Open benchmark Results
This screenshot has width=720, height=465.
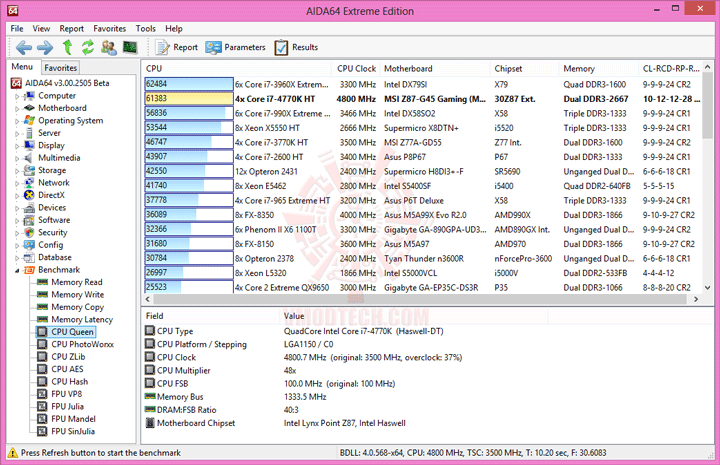pos(296,47)
